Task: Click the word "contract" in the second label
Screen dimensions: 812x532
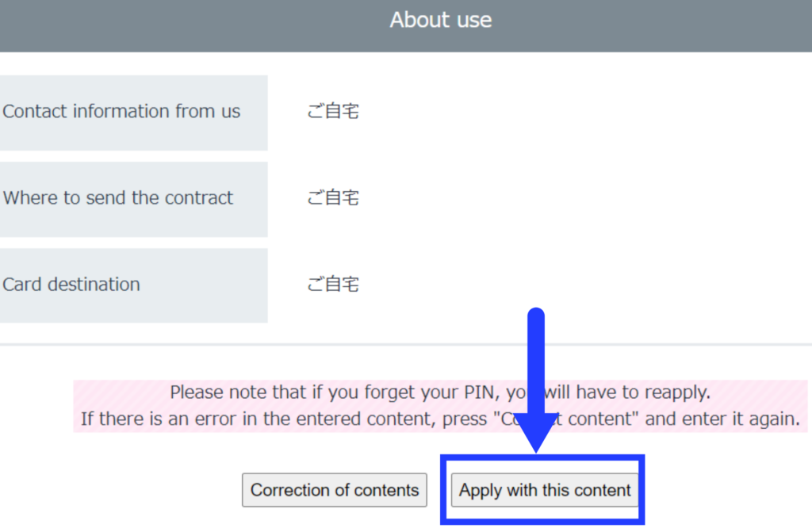Action: click(198, 198)
